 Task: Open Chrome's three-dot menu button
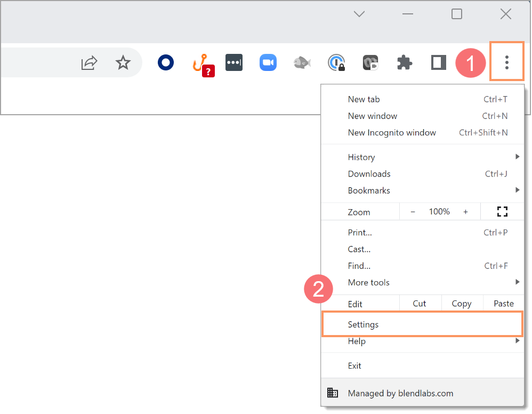coord(506,62)
